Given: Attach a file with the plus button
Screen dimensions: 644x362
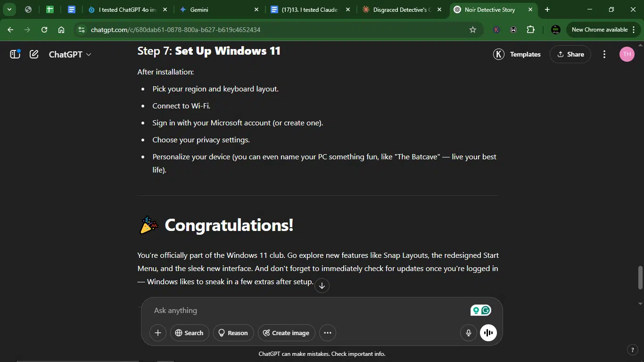Looking at the screenshot, I should pos(158,333).
